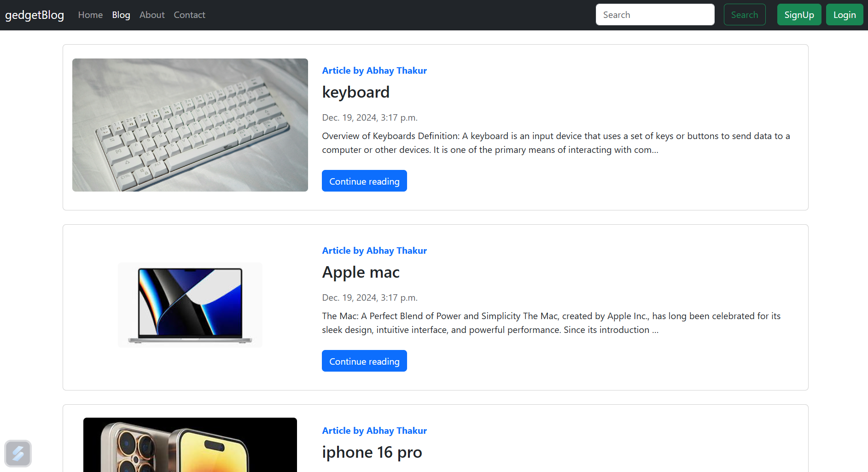Go to the About page
The height and width of the screenshot is (472, 868).
click(x=152, y=15)
